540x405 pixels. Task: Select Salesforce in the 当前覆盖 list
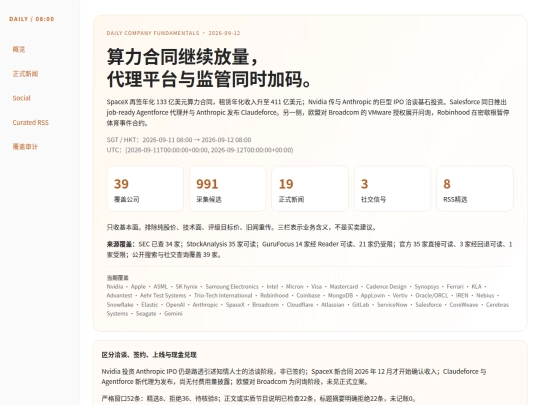pyautogui.click(x=428, y=305)
